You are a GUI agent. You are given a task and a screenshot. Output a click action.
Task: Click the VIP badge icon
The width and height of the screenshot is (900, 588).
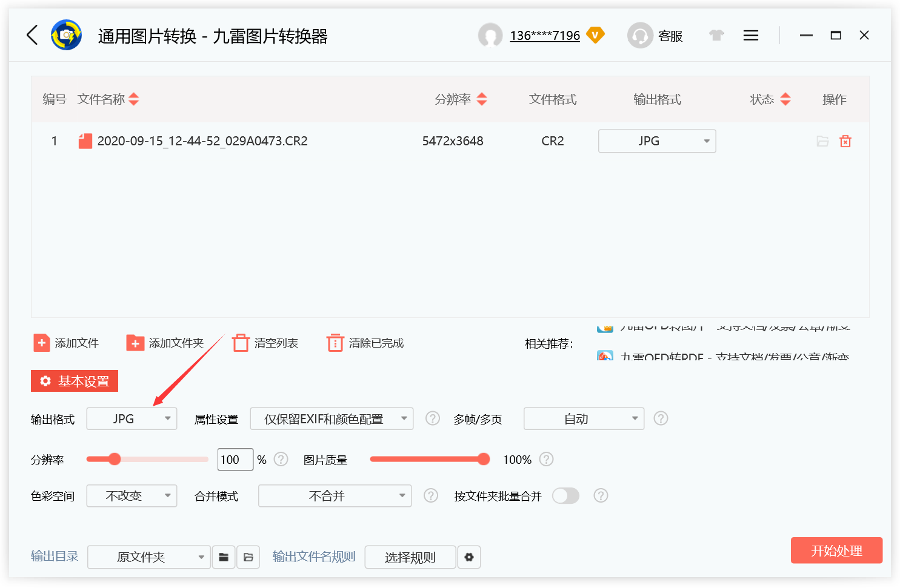point(595,35)
